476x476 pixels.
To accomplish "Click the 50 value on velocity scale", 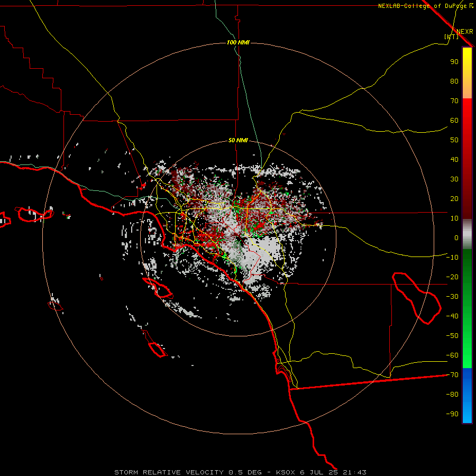I will (454, 140).
